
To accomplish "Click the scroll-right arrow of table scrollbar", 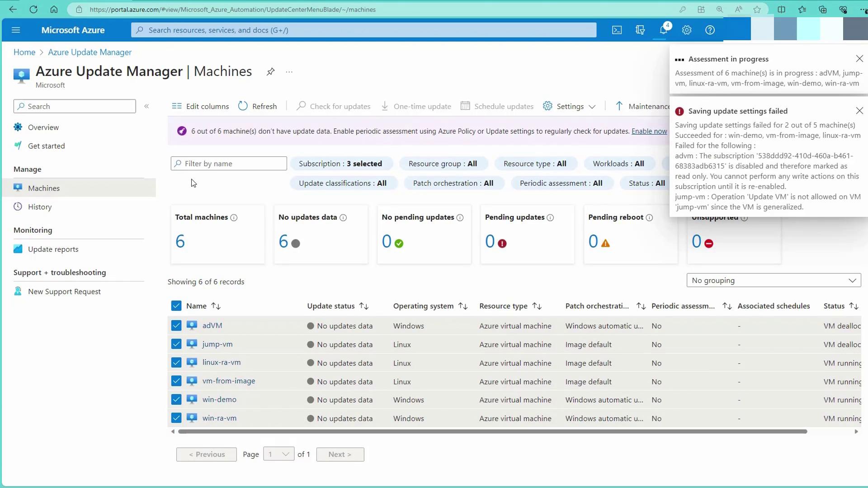I will click(856, 432).
